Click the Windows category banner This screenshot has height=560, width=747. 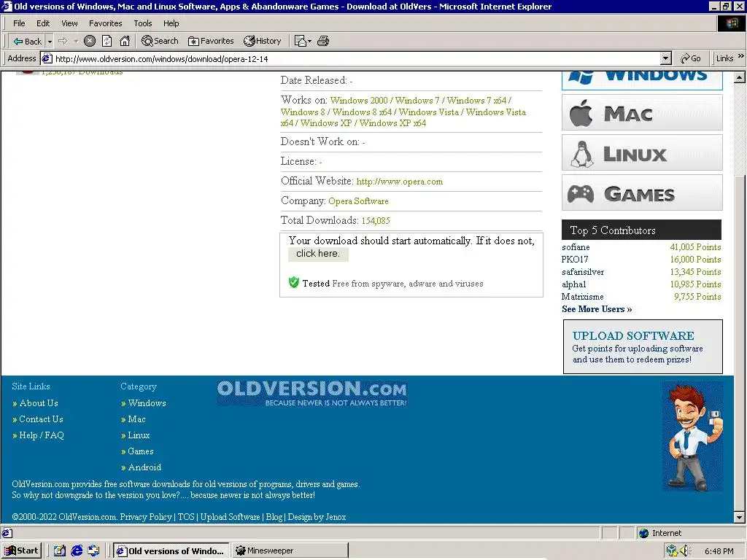pyautogui.click(x=642, y=80)
